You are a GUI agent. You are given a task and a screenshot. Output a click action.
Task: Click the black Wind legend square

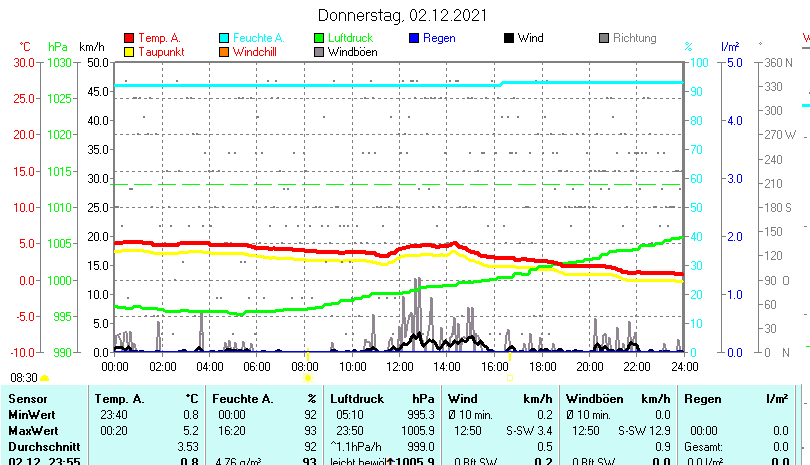(x=509, y=38)
